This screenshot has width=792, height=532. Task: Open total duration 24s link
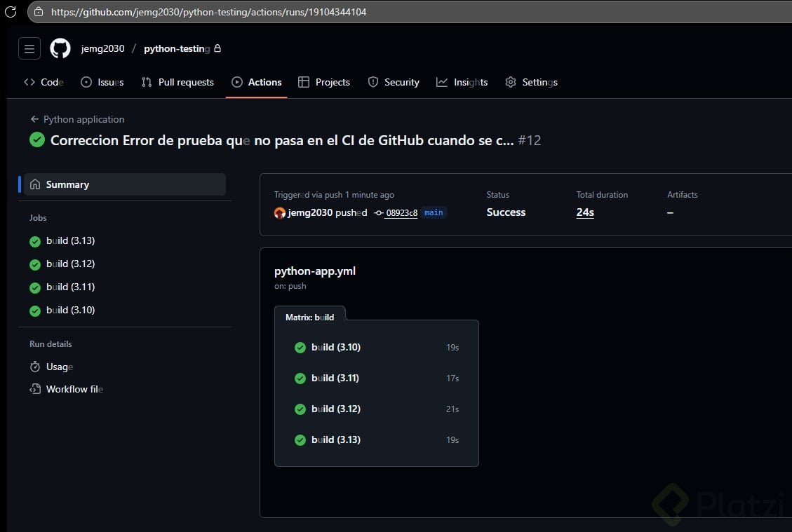(x=585, y=212)
